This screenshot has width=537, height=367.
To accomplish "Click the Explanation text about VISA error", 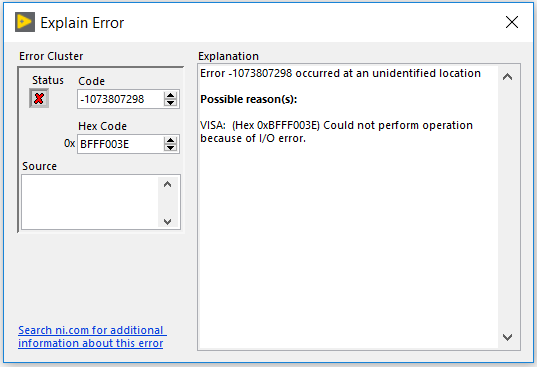I will [336, 131].
